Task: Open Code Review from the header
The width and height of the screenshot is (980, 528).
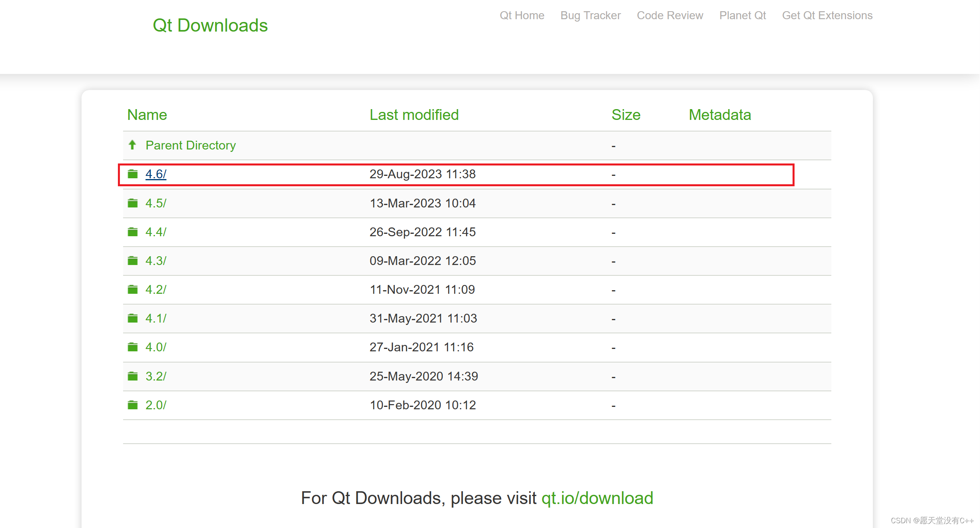Action: point(670,16)
